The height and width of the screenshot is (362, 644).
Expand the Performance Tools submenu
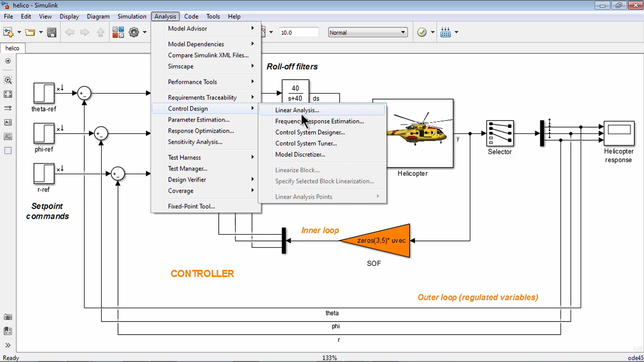(x=206, y=82)
